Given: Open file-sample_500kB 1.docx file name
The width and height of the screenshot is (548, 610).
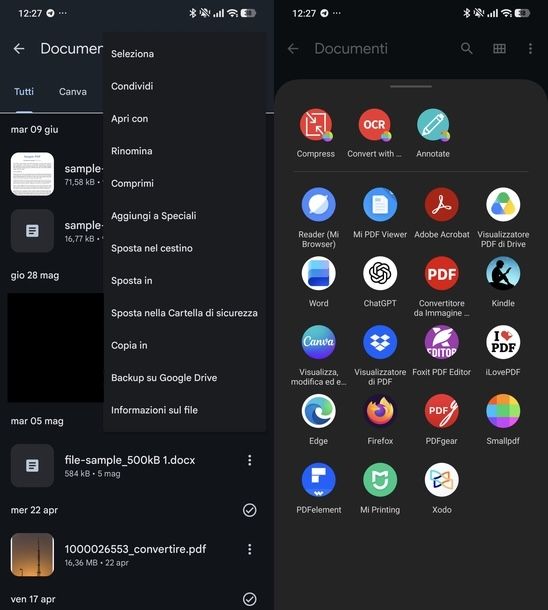Looking at the screenshot, I should pyautogui.click(x=130, y=460).
